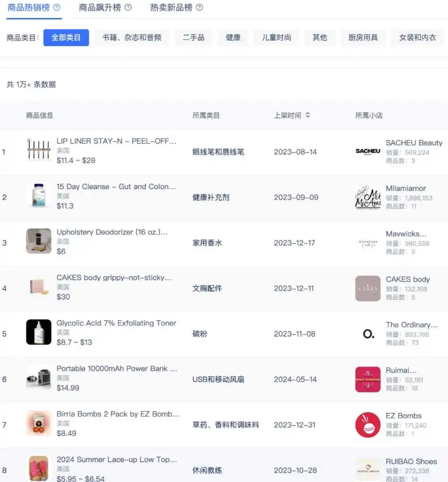Open 15 Day Cleanse Gut and Colon title
The width and height of the screenshot is (448, 482).
116,187
